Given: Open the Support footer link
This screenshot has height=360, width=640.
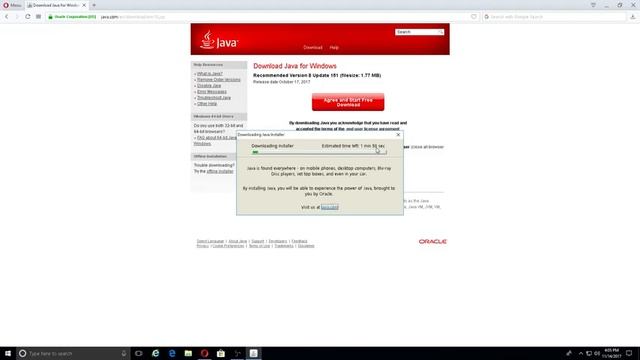Looking at the screenshot, I should [x=258, y=241].
